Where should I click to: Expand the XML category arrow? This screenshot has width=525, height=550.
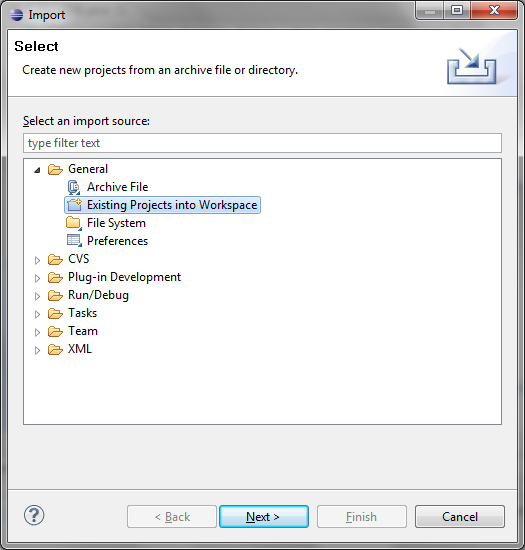point(37,350)
